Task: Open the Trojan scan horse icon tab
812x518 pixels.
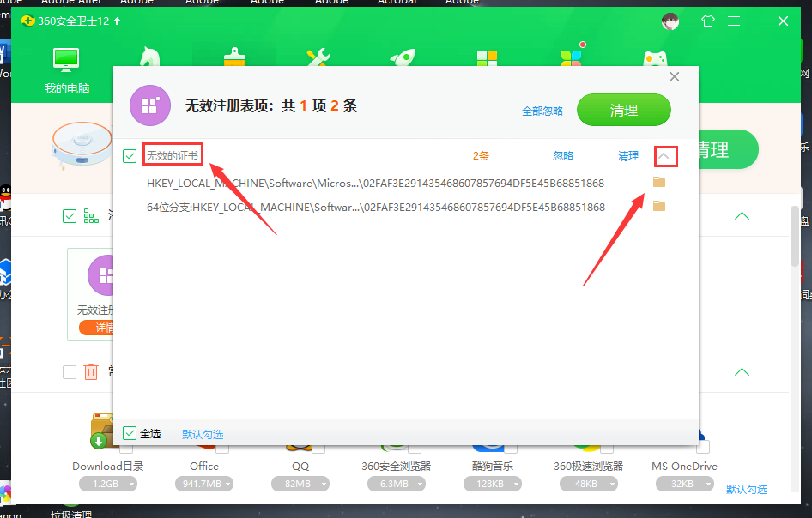Action: coord(149,56)
